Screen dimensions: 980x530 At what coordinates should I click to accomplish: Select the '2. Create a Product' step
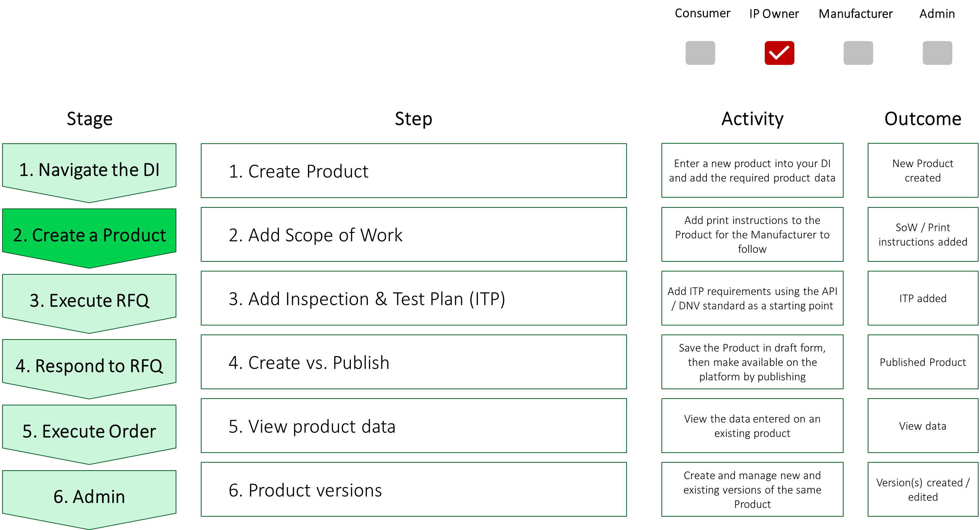[x=89, y=235]
